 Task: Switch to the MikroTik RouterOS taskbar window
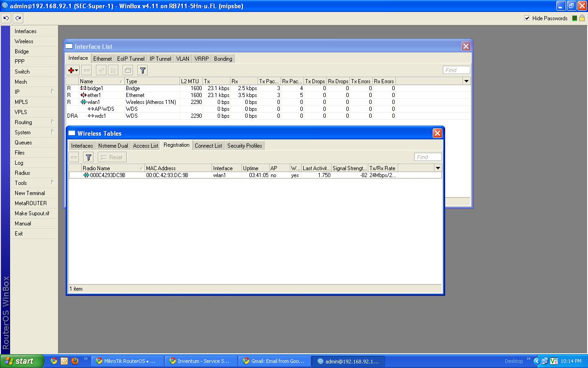127,361
